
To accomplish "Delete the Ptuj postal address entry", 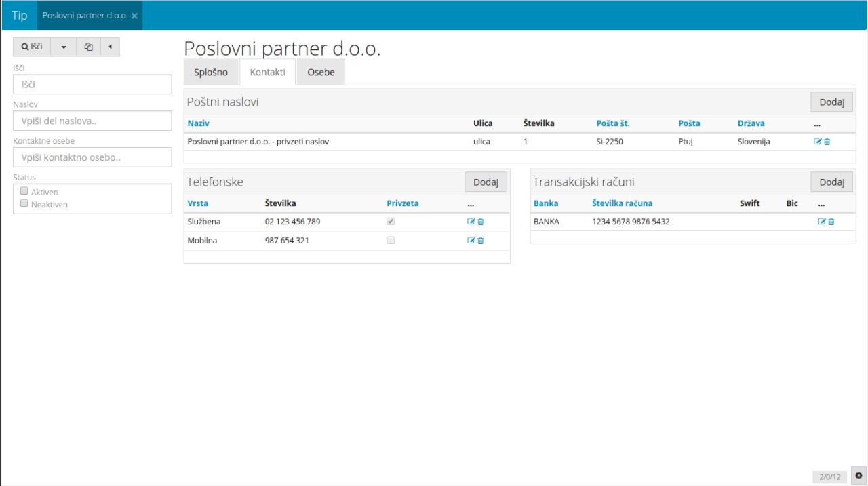I will pyautogui.click(x=827, y=142).
